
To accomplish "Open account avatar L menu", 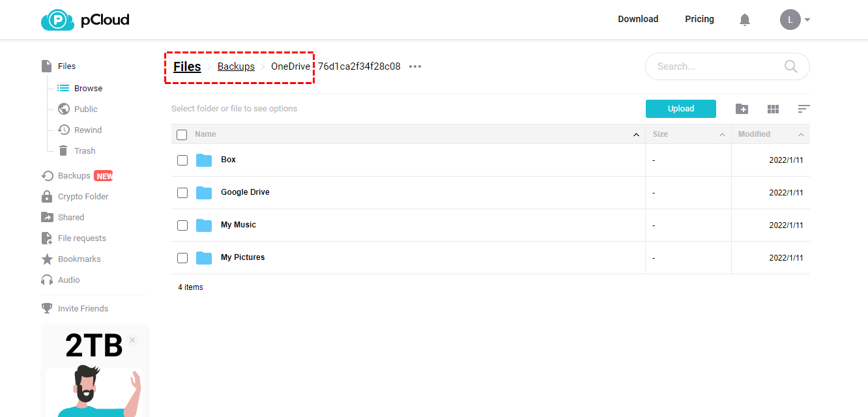I will 795,20.
